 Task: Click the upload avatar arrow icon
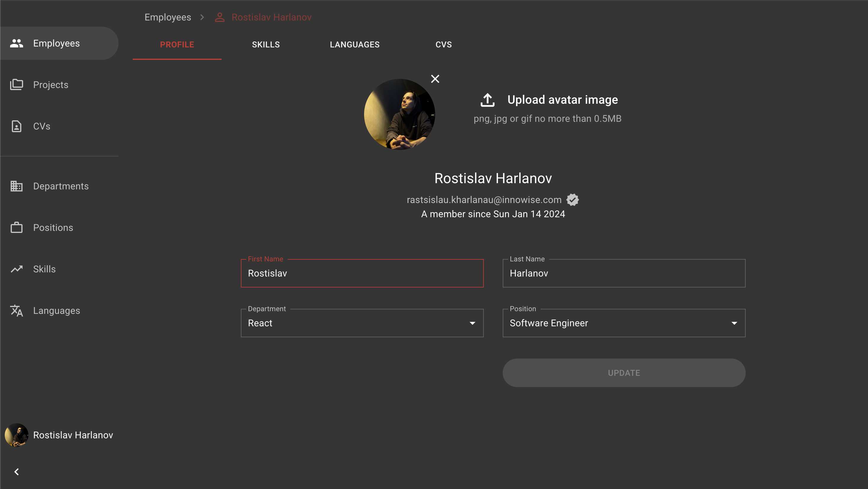[487, 100]
